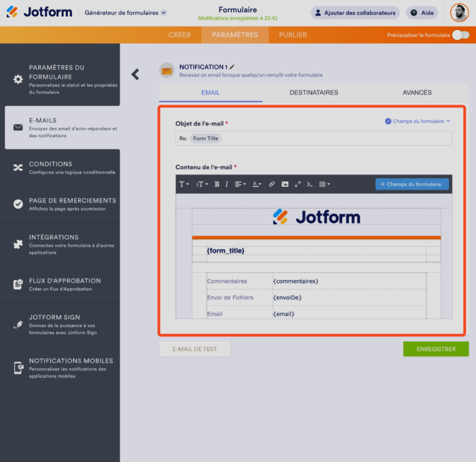This screenshot has width=476, height=462.
Task: Click the Objet de l'e-mail input field
Action: coord(314,139)
